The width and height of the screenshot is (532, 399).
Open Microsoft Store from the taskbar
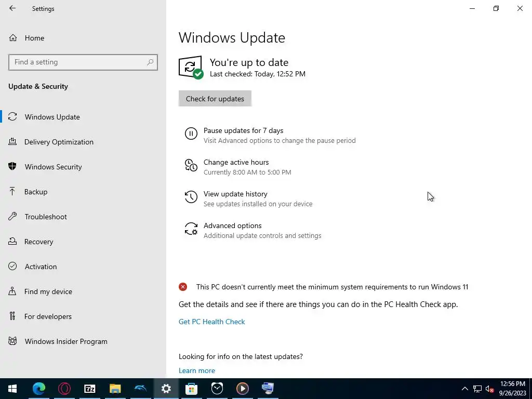(191, 389)
